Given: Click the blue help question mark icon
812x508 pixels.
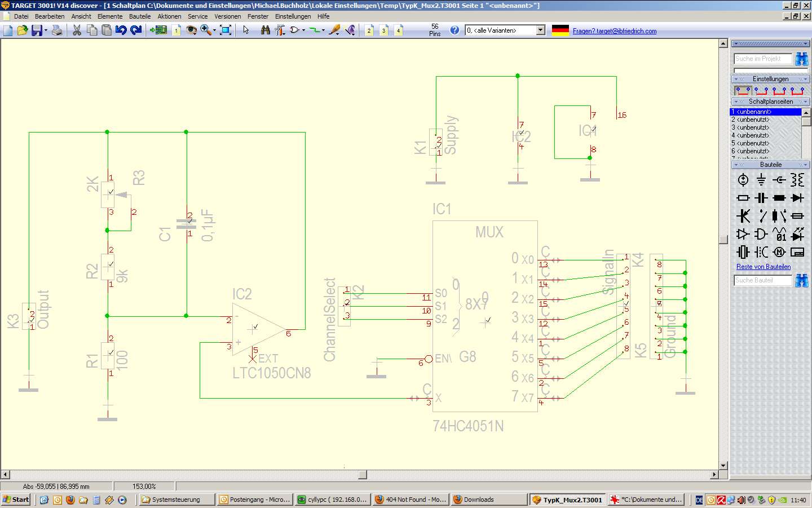Looking at the screenshot, I should click(454, 30).
